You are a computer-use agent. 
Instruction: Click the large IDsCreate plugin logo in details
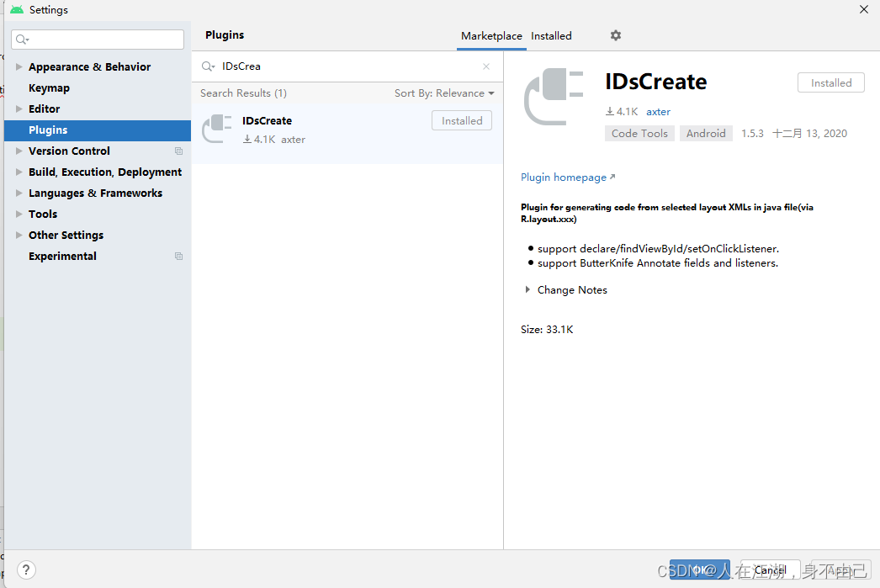[x=554, y=97]
